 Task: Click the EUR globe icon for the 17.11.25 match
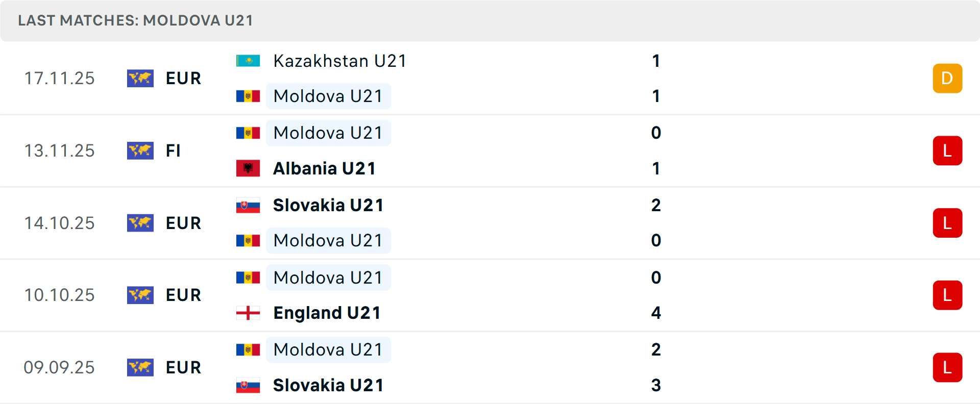140,79
